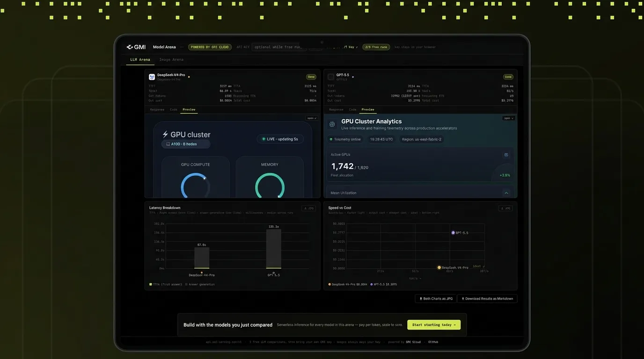
Task: Select Preview tab in GPT-5.5 panel
Action: coord(368,110)
